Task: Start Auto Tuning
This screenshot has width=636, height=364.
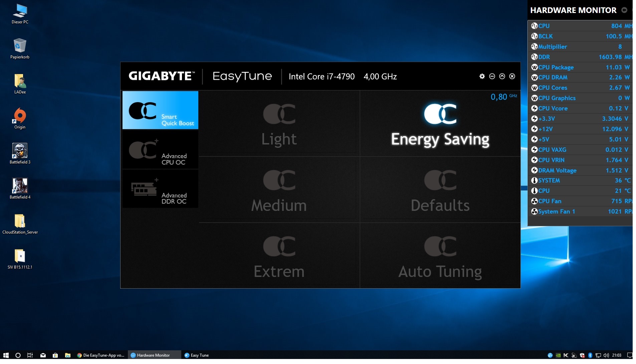Action: click(x=440, y=256)
